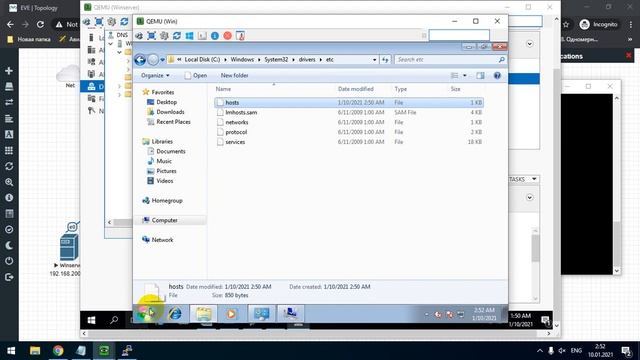Click the last icon in QEMU (Win) toolbar

pyautogui.click(x=240, y=36)
